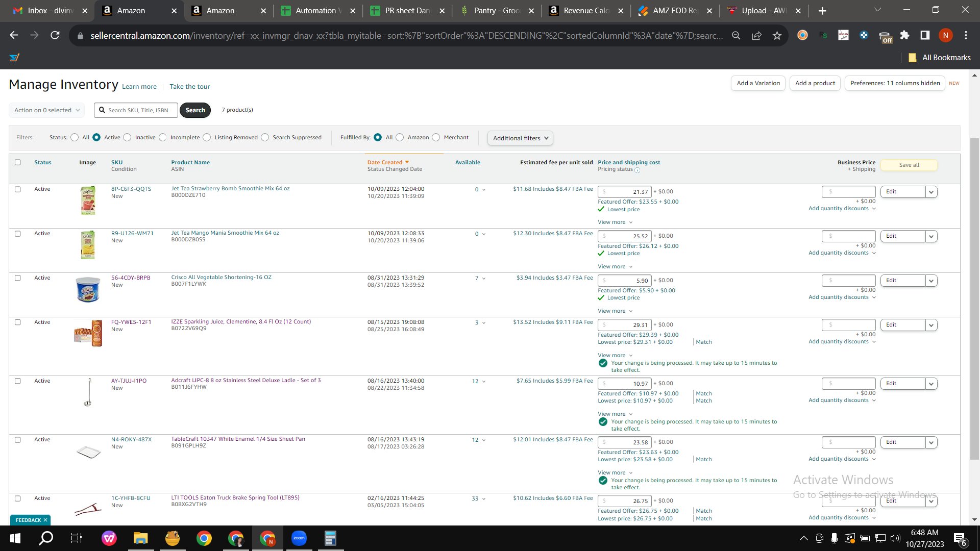This screenshot has width=980, height=551.
Task: Open the Learn more link
Action: 139,87
